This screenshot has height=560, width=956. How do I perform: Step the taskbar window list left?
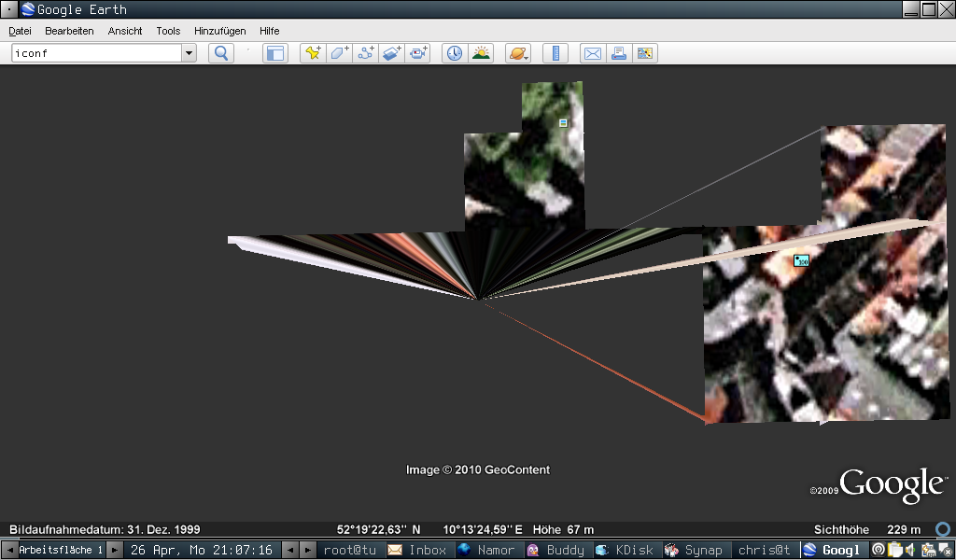point(290,550)
